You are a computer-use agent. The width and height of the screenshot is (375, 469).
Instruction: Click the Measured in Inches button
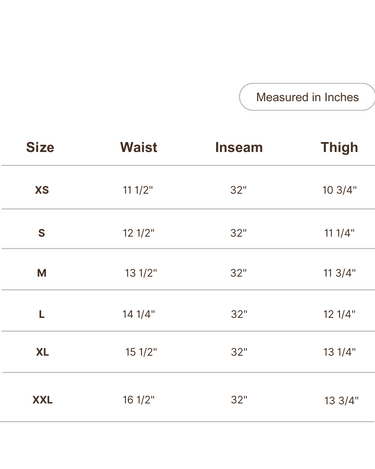pos(307,97)
